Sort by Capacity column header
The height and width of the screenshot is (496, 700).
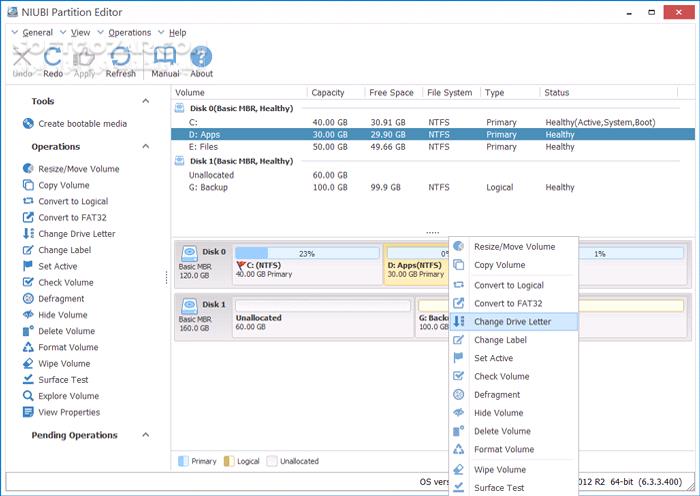point(336,92)
